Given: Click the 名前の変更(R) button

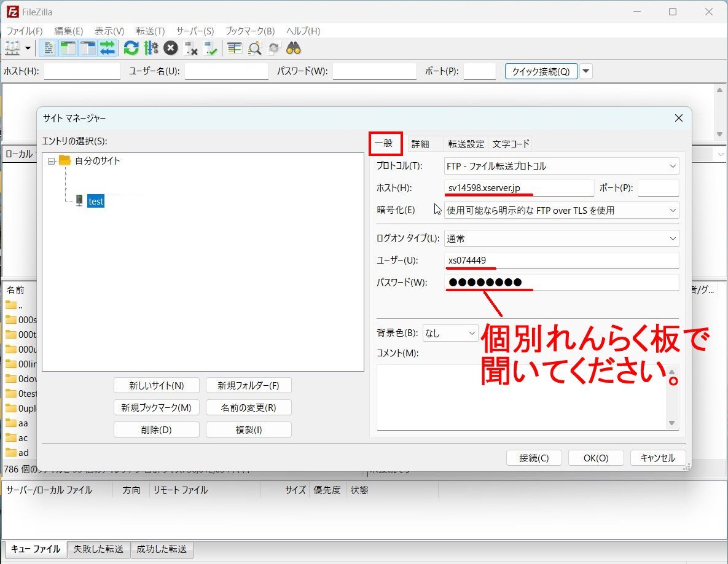Looking at the screenshot, I should click(248, 407).
